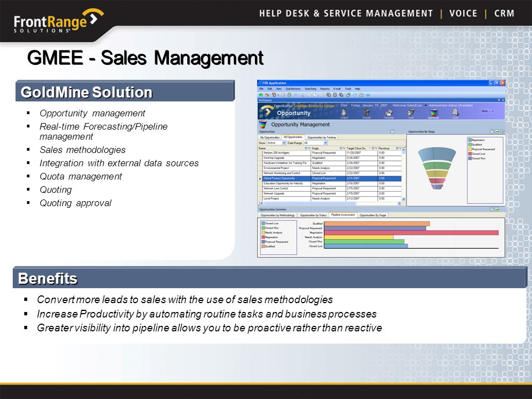Click the green arrow button in Opportunities By Stage header
This screenshot has width=532, height=399.
[497, 131]
